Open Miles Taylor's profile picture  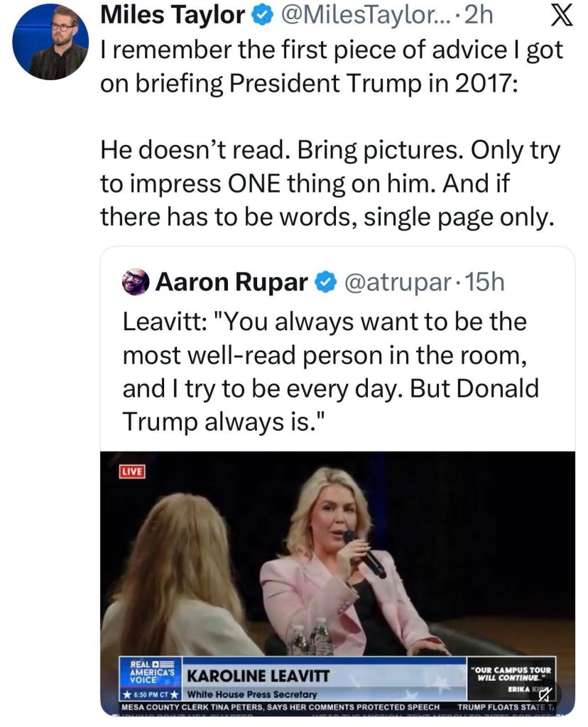[x=50, y=41]
